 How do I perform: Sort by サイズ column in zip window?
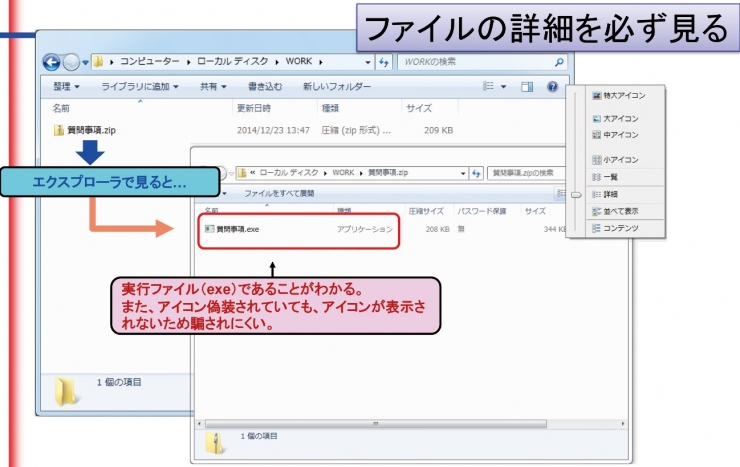pos(535,211)
